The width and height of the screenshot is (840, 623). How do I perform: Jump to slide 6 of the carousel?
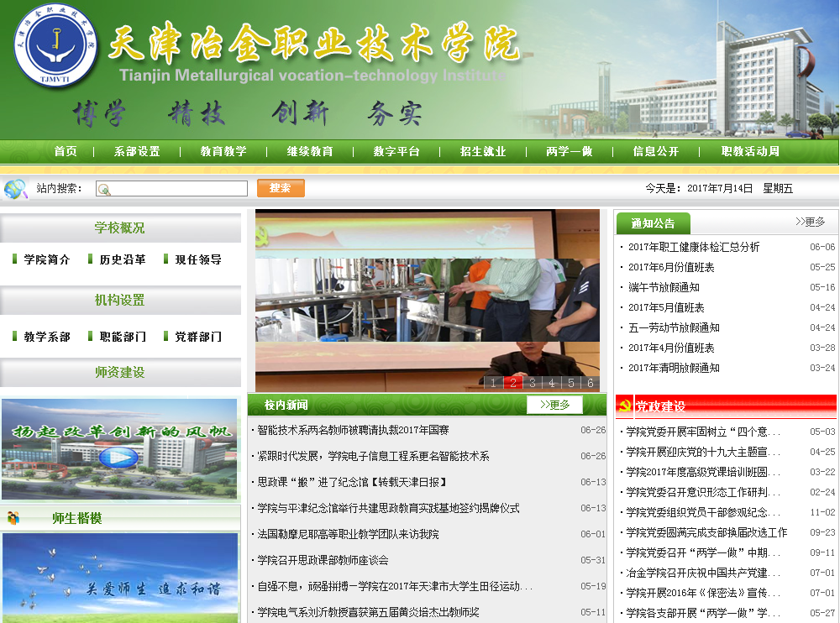tap(591, 383)
